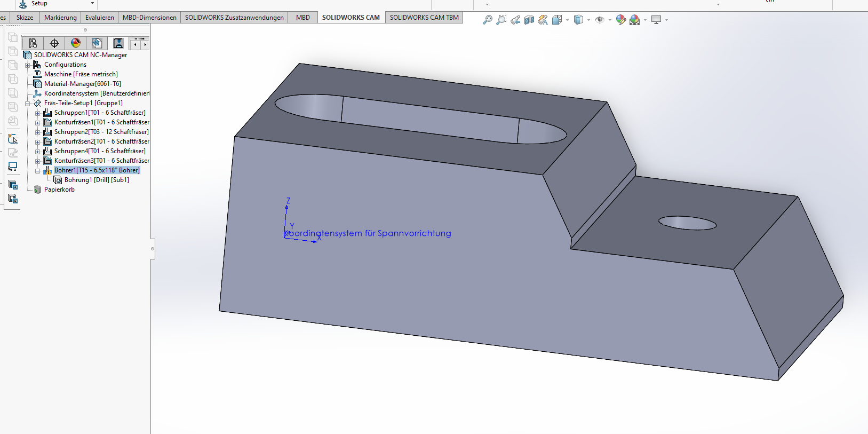The image size is (868, 434).
Task: Collapse the Fräs-Teile-Setup1 tree node
Action: [28, 104]
